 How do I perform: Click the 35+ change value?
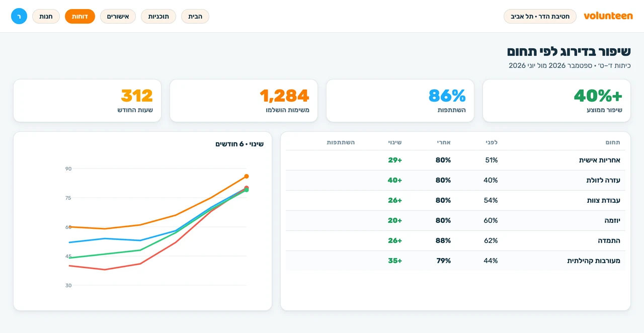[x=395, y=261]
